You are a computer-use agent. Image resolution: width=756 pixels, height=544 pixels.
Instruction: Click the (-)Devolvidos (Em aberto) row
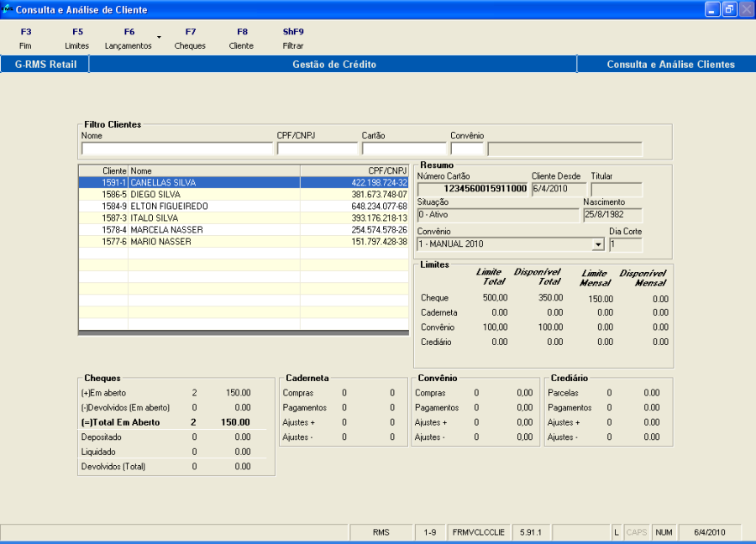(x=165, y=408)
